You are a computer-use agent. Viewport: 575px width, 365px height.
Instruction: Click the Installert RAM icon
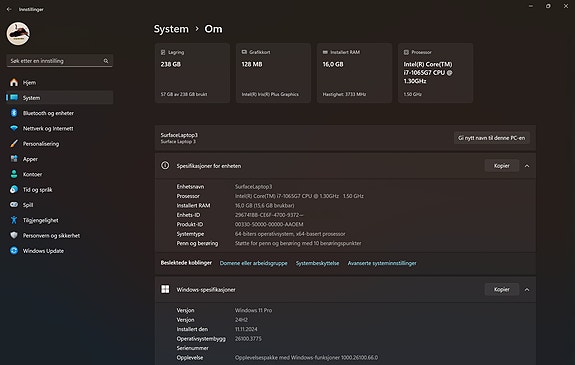(325, 52)
